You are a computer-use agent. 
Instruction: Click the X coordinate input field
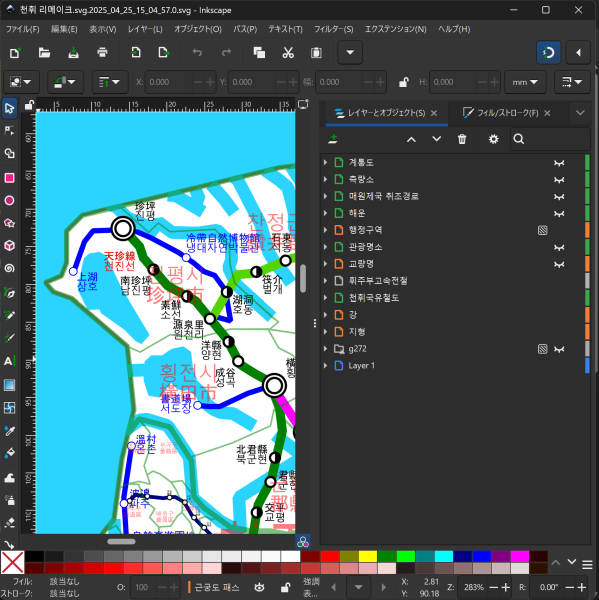point(168,82)
